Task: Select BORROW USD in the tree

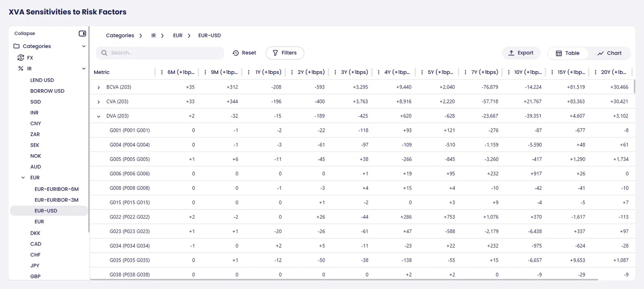Action: (47, 91)
